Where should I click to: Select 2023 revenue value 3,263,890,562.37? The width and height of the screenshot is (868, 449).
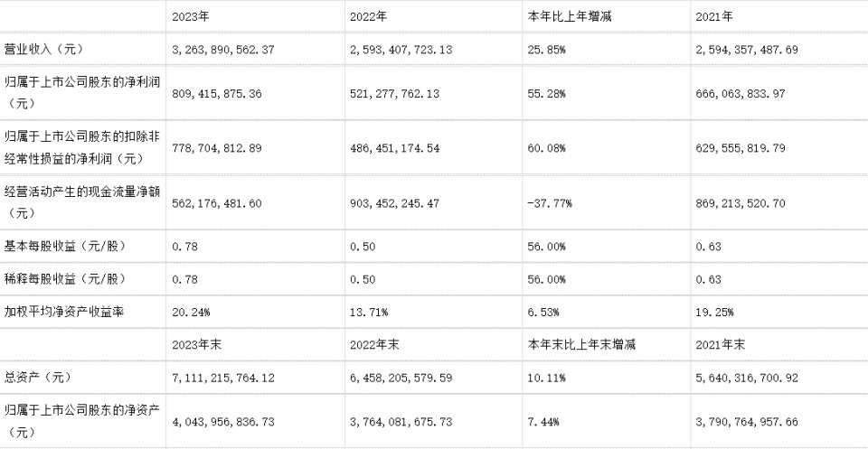click(x=223, y=50)
